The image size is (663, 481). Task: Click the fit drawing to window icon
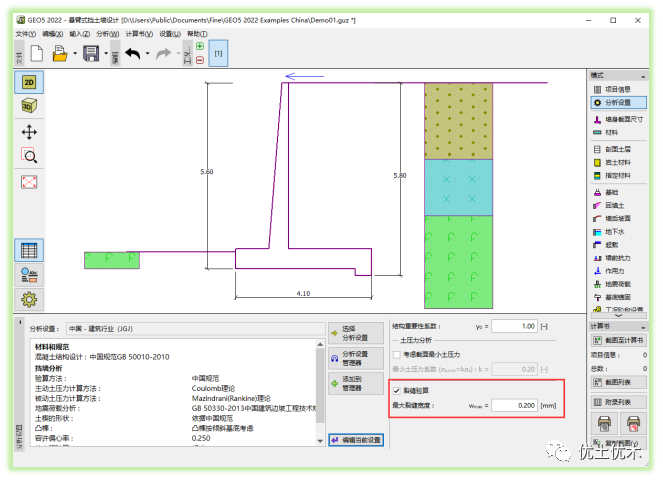[29, 182]
